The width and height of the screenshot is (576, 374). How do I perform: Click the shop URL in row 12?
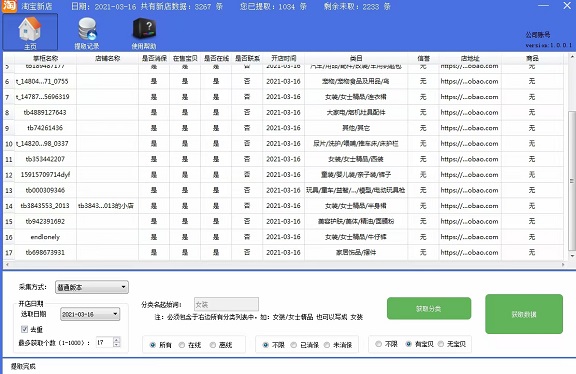(469, 175)
